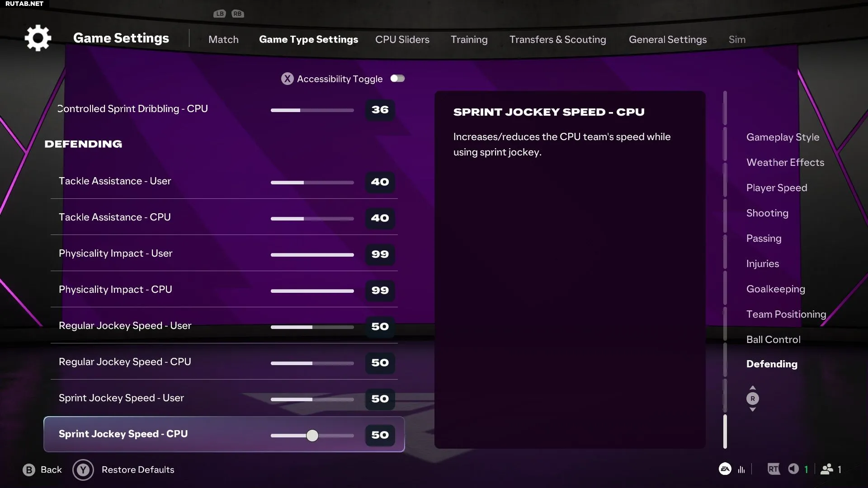Viewport: 868px width, 488px height.
Task: Click the X button icon beside Accessibility Toggle
Action: click(287, 79)
